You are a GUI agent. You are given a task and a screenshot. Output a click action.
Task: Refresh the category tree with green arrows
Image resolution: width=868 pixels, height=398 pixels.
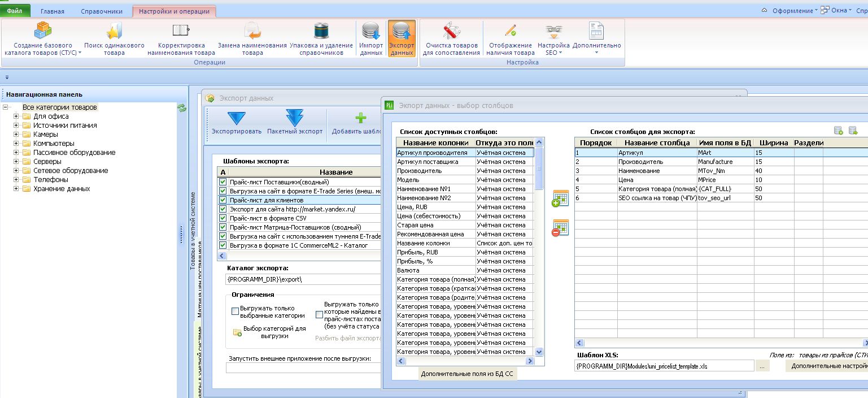182,107
